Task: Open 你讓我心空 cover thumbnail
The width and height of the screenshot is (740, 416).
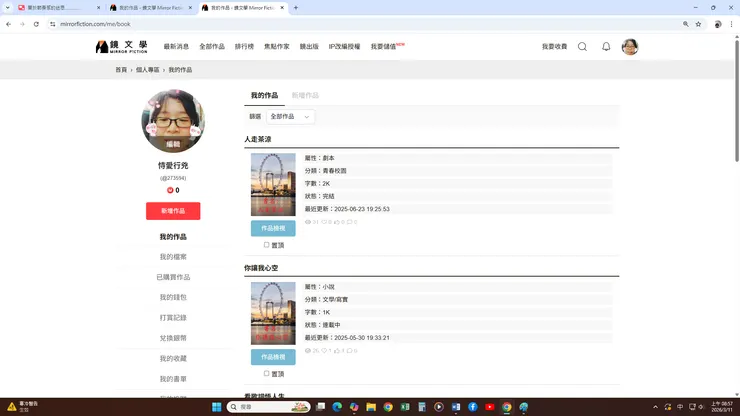Action: [x=273, y=314]
